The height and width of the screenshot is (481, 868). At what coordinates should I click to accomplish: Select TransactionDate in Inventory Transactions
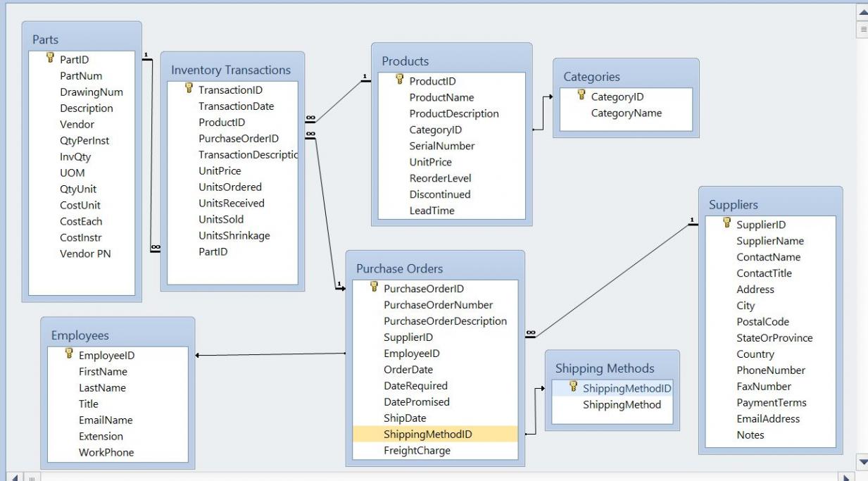(236, 106)
